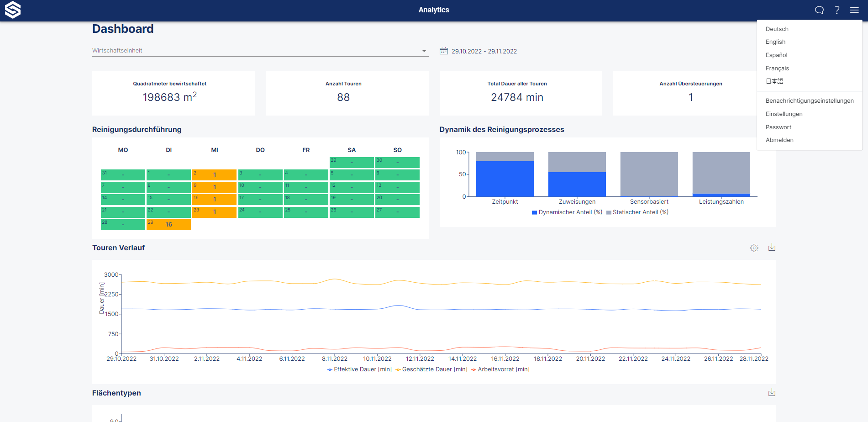Open Touren Verlauf chart settings gear
868x422 pixels.
754,248
